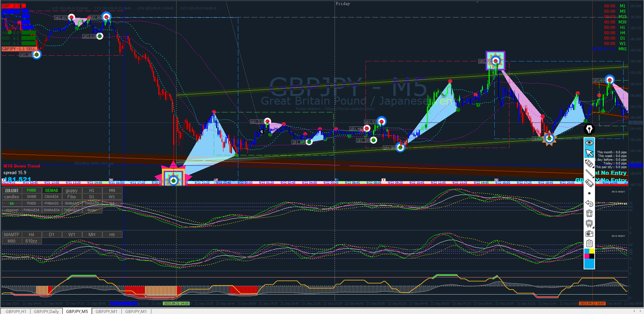Click the THMA834 button
644x314 pixels.
click(72, 210)
